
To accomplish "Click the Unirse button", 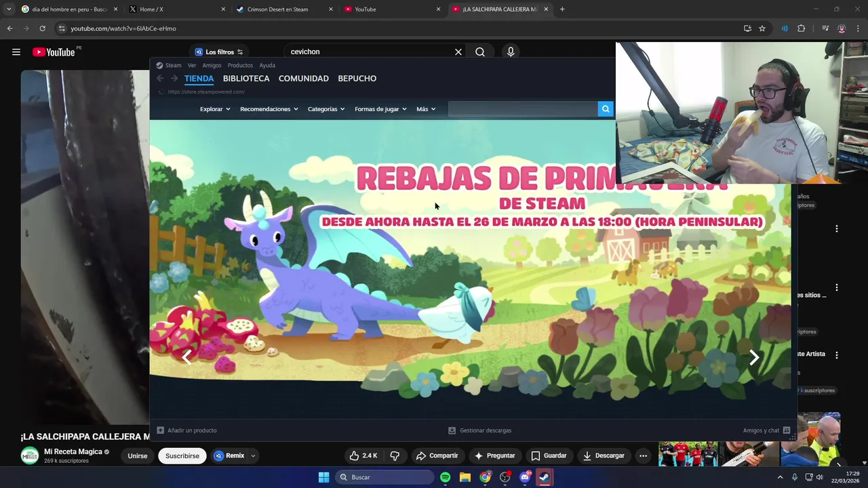I will coord(138,456).
